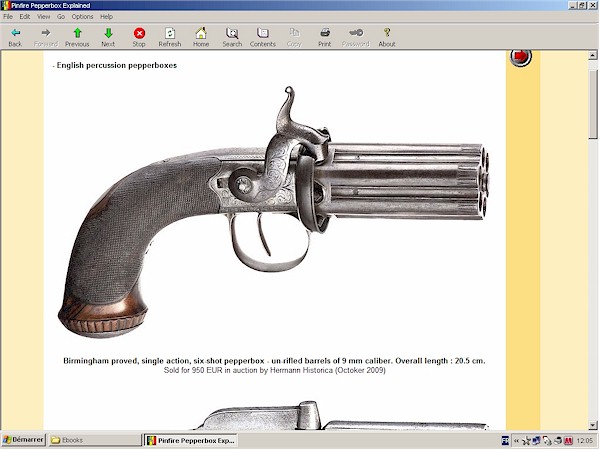Screen dimensions: 600x450
Task: Switch to the Ebooks taskbar window
Action: click(x=95, y=440)
